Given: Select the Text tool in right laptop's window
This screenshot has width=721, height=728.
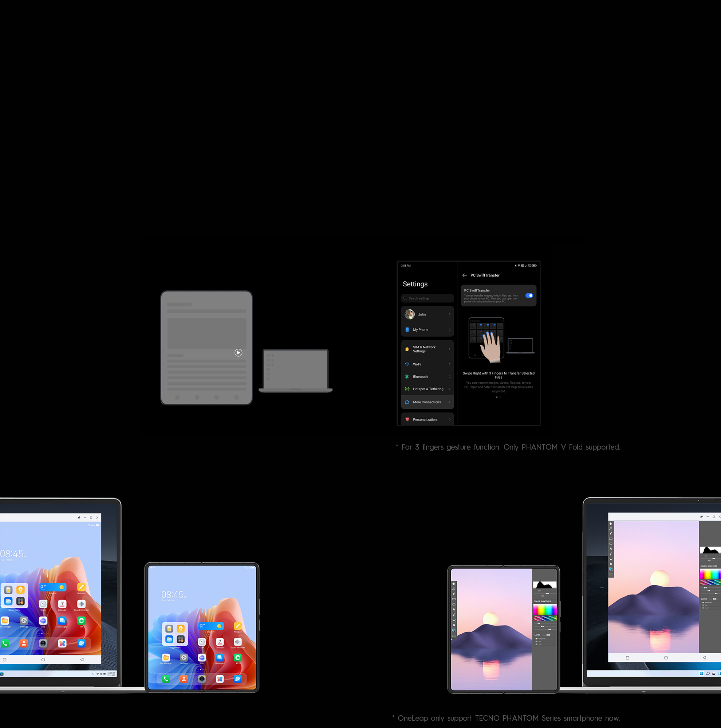Looking at the screenshot, I should 611,549.
